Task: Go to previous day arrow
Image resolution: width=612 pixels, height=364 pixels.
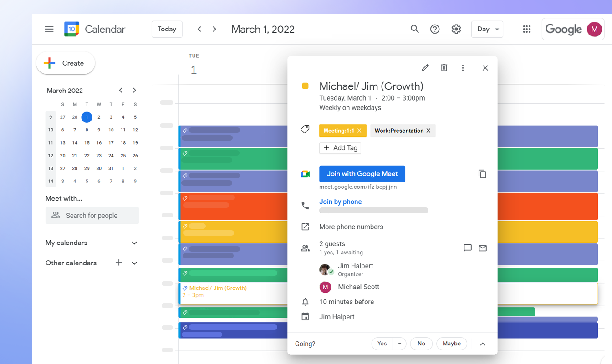Action: click(x=199, y=29)
